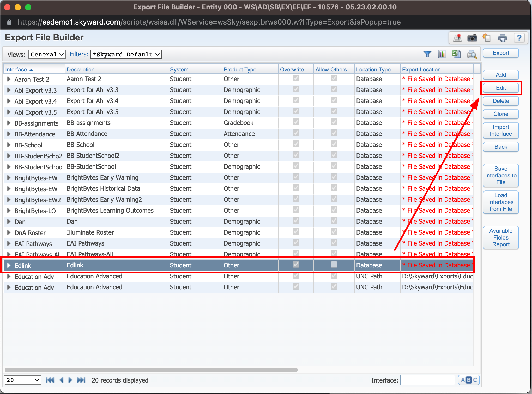532x394 pixels.
Task: Toggle Allow Others checkbox for BB-School
Action: (x=334, y=144)
